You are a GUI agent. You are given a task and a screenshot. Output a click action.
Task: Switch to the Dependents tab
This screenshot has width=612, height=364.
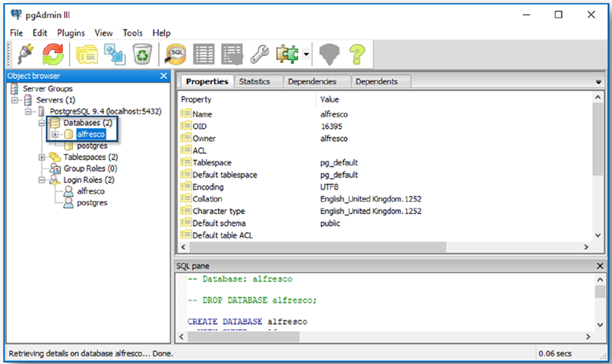pyautogui.click(x=376, y=81)
